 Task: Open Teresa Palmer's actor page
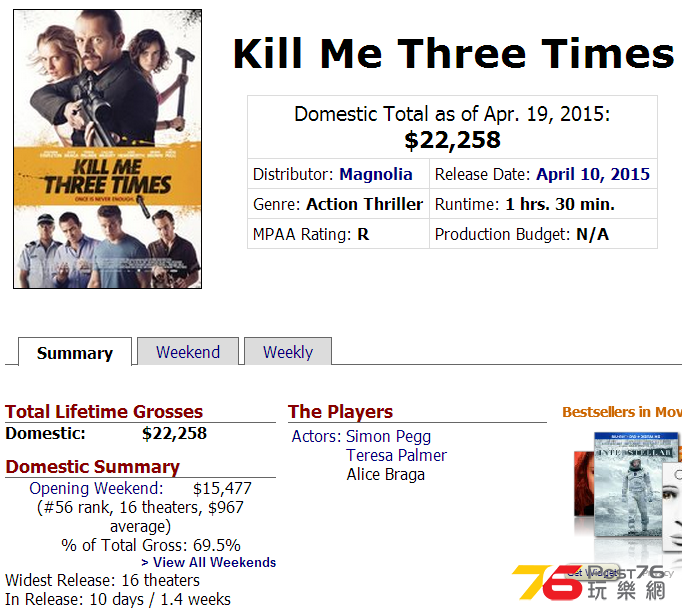click(x=396, y=455)
